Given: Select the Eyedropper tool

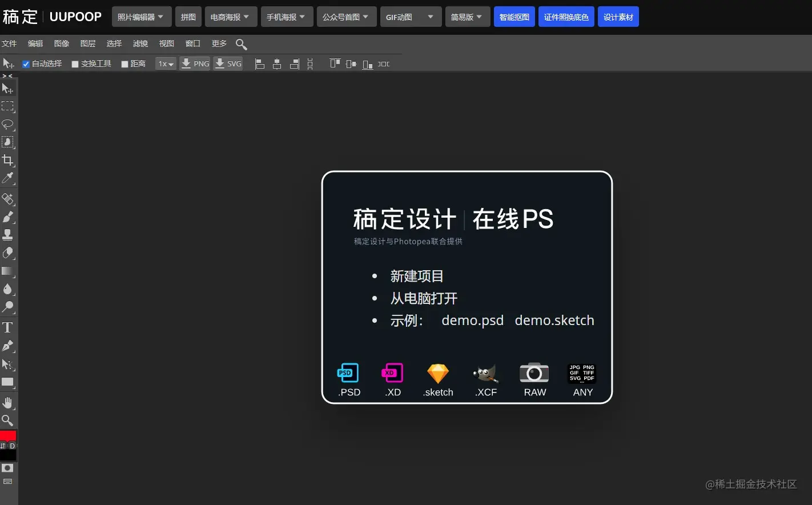Looking at the screenshot, I should pyautogui.click(x=7, y=178).
